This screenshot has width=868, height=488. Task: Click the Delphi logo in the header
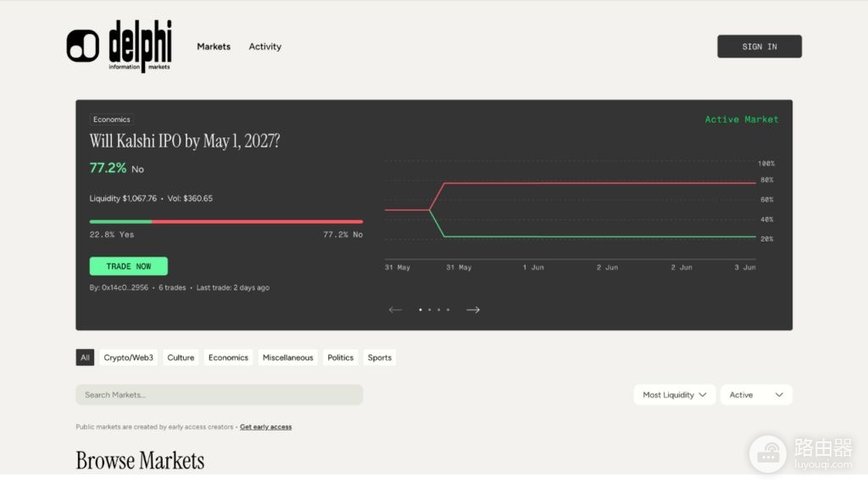pyautogui.click(x=119, y=47)
